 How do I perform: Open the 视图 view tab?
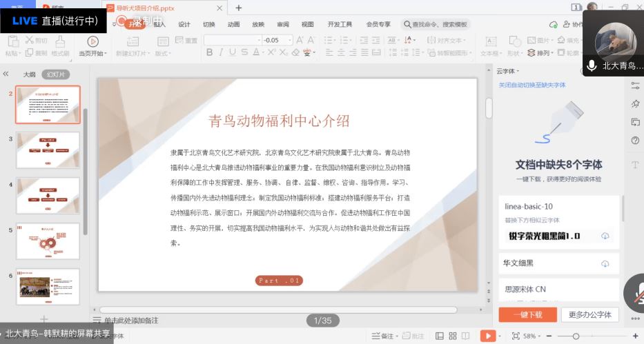click(x=307, y=25)
